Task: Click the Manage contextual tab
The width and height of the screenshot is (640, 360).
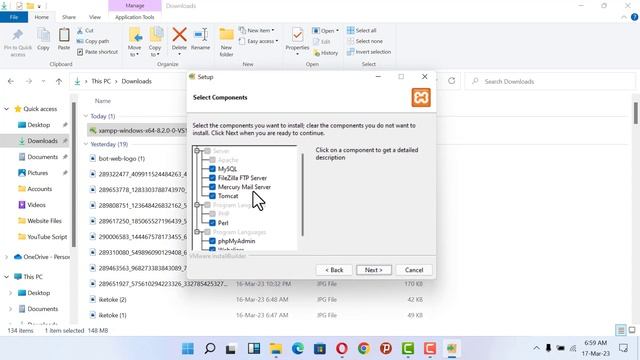Action: point(135,6)
